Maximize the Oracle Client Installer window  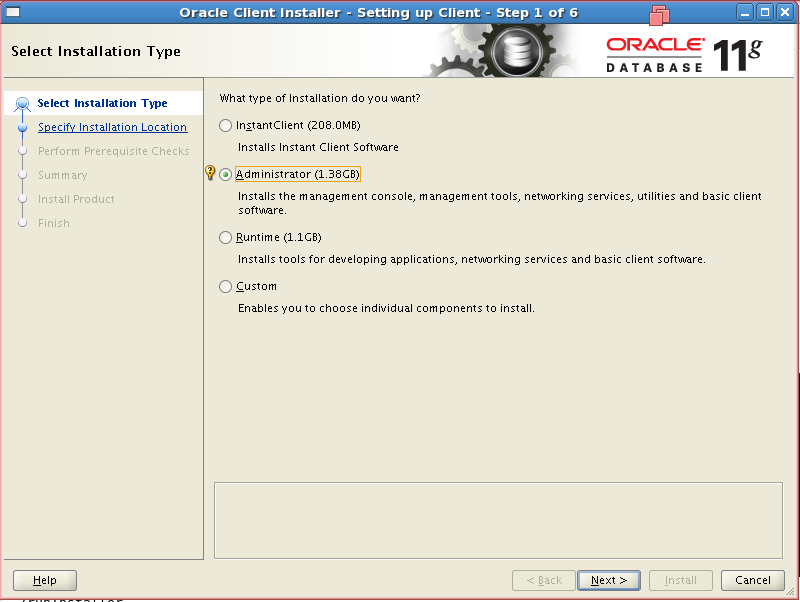coord(765,12)
